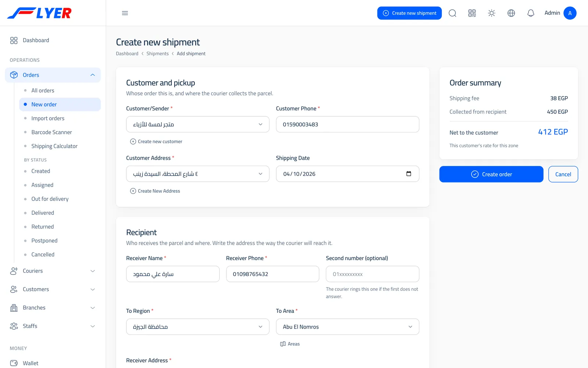This screenshot has height=368, width=588.
Task: Click the Staffs group icon
Action: 14,326
